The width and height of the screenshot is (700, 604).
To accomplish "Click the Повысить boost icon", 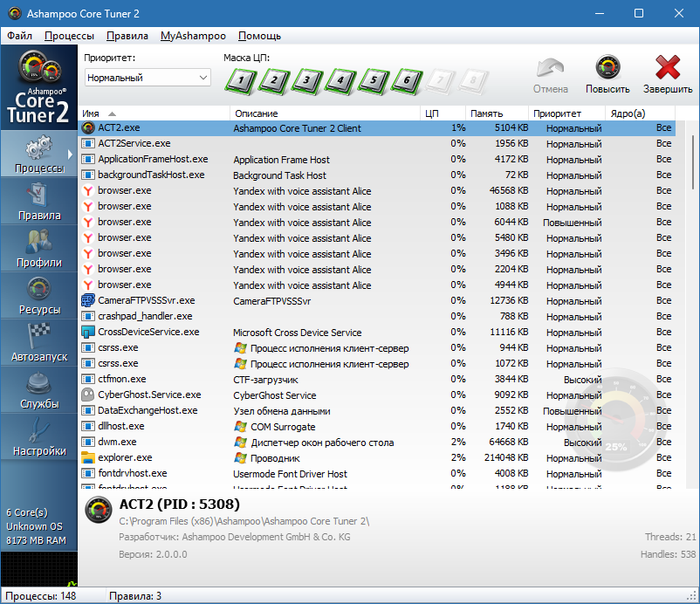I will [x=607, y=74].
